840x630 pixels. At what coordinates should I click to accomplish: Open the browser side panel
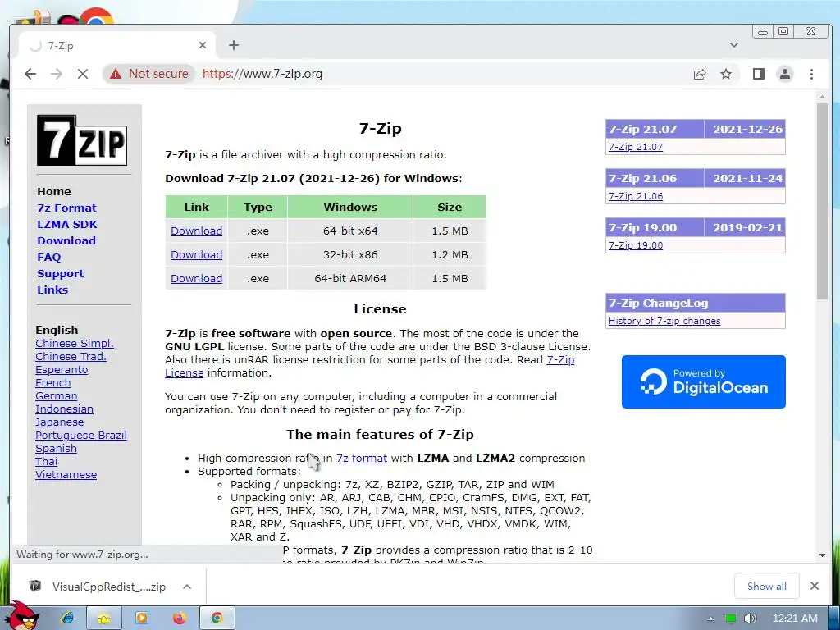(759, 74)
